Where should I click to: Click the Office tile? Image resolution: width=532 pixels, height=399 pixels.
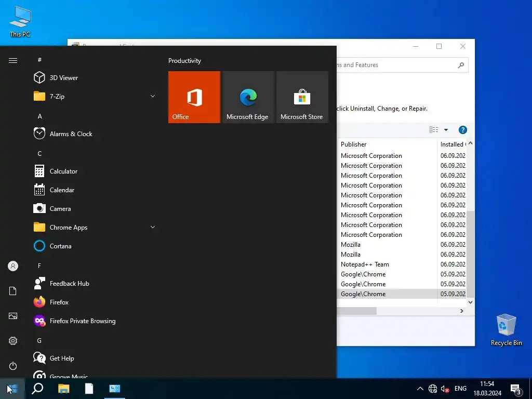tap(194, 97)
